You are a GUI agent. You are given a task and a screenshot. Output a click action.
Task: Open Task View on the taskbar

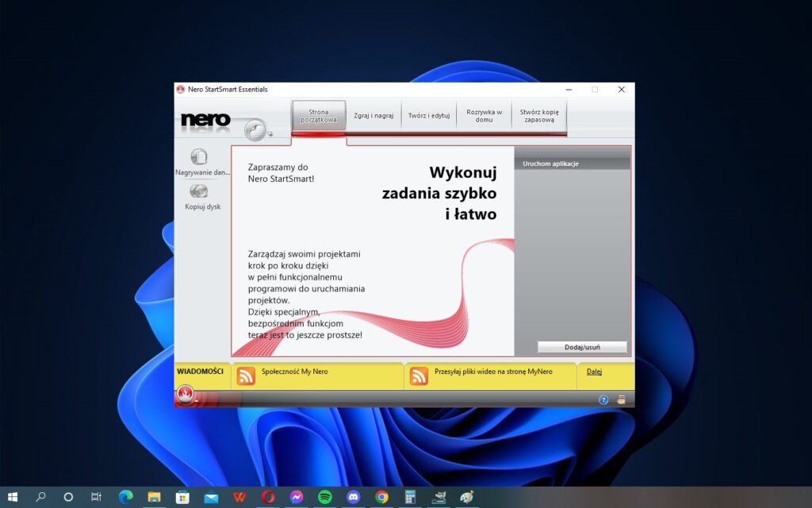pos(96,497)
